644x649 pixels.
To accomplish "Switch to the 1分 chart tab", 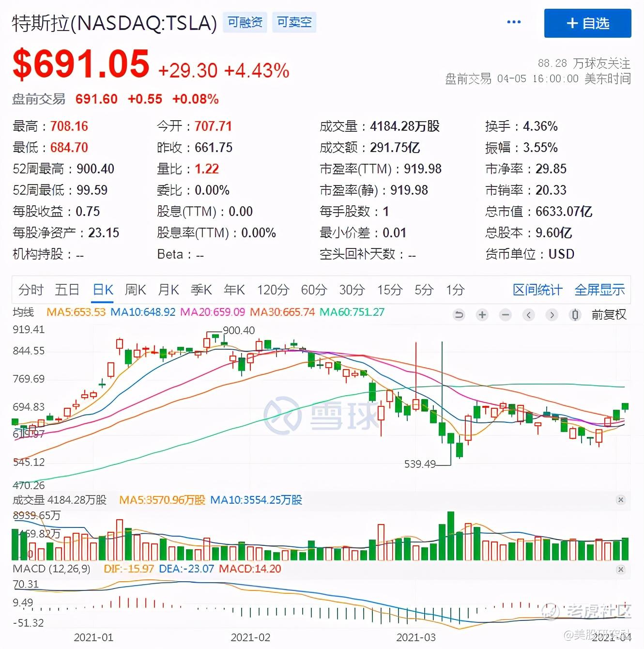I will (455, 290).
